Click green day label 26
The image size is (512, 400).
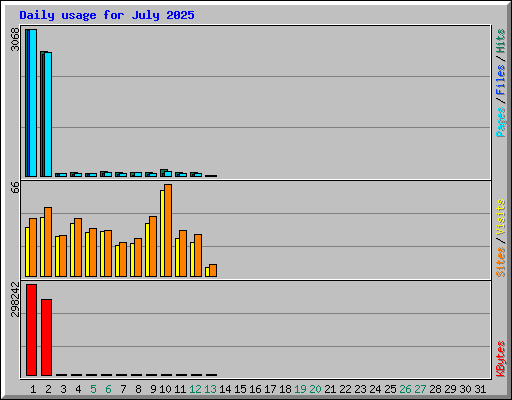pyautogui.click(x=405, y=389)
